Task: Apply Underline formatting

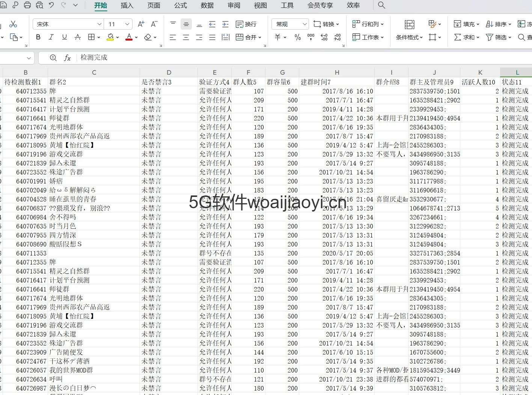Action: [64, 37]
